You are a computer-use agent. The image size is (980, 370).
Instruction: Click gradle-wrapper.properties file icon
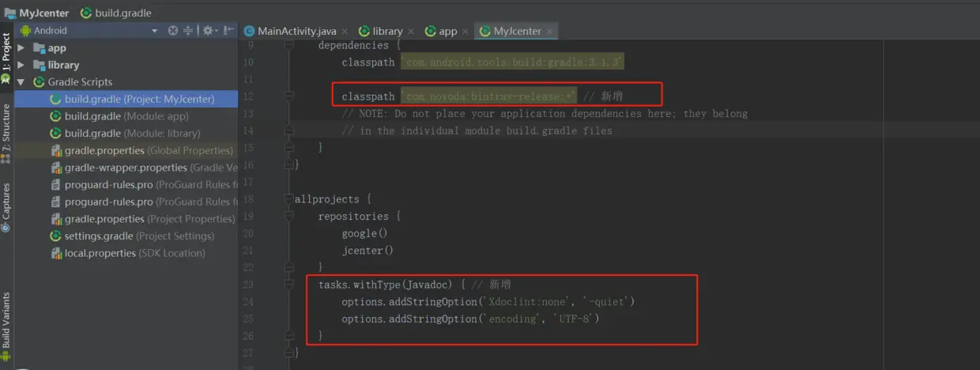56,168
